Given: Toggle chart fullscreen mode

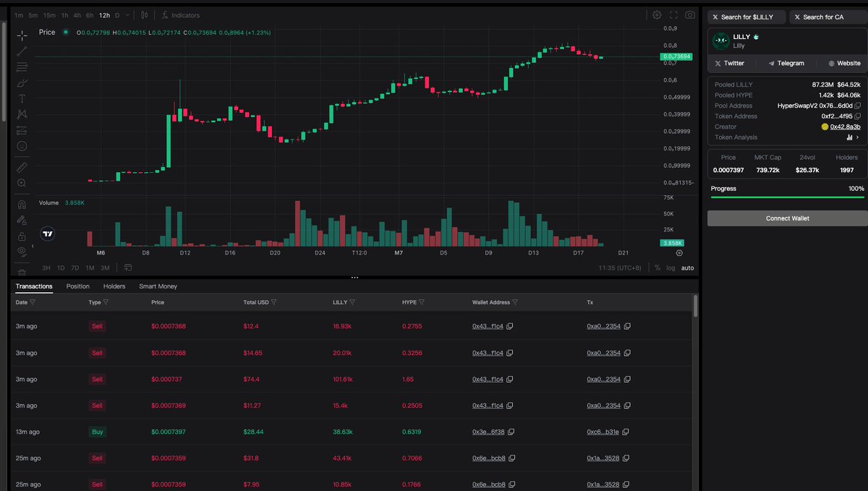Looking at the screenshot, I should [673, 15].
